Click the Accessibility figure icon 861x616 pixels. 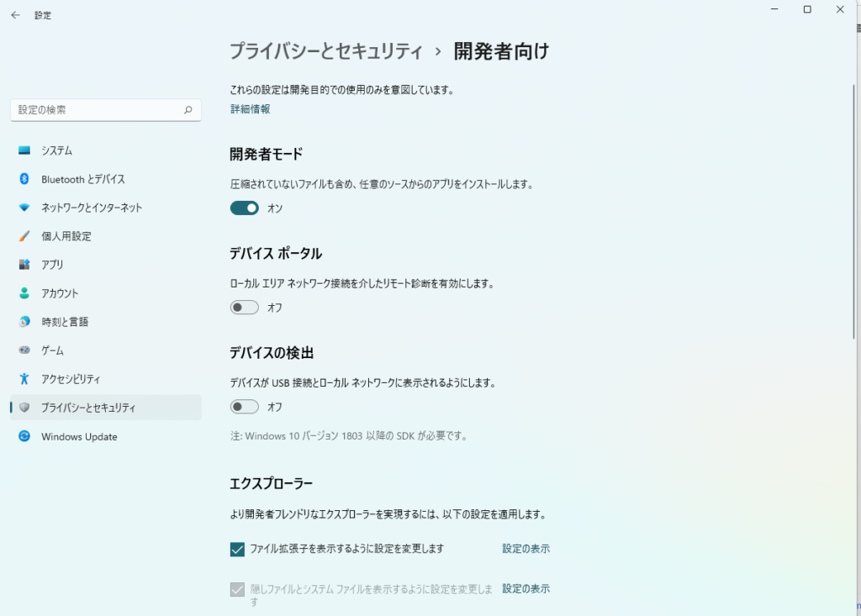24,379
